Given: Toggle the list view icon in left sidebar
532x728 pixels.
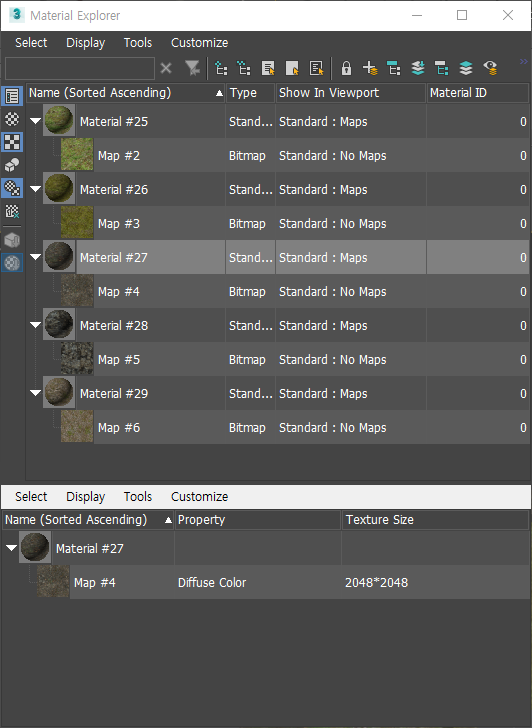Looking at the screenshot, I should tap(12, 96).
